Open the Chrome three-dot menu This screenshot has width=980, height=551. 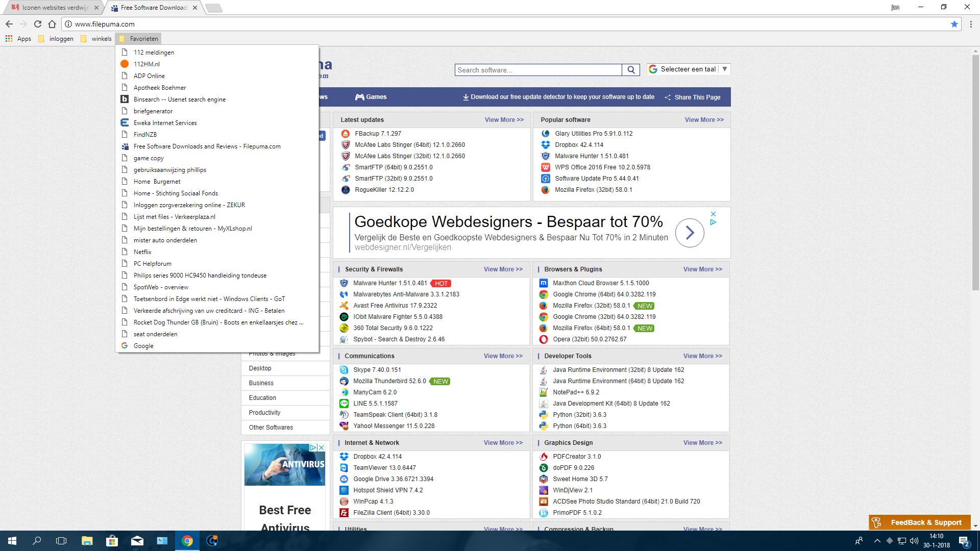(x=971, y=24)
